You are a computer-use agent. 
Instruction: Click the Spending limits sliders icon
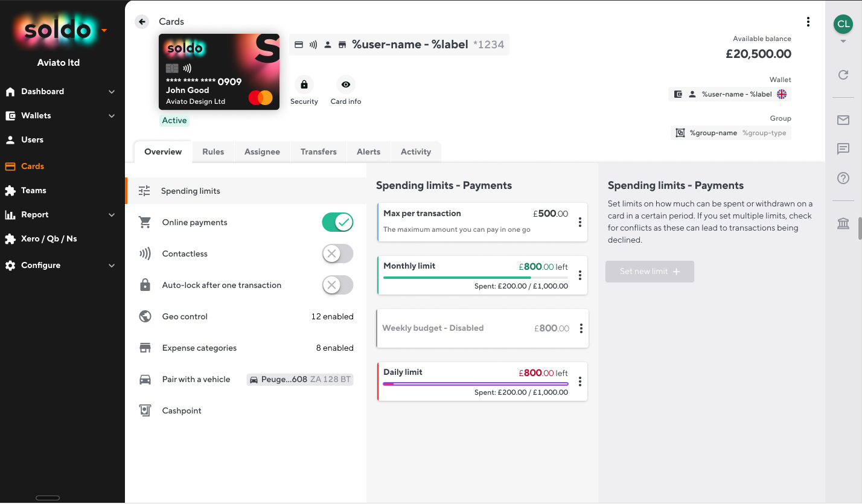click(x=144, y=191)
